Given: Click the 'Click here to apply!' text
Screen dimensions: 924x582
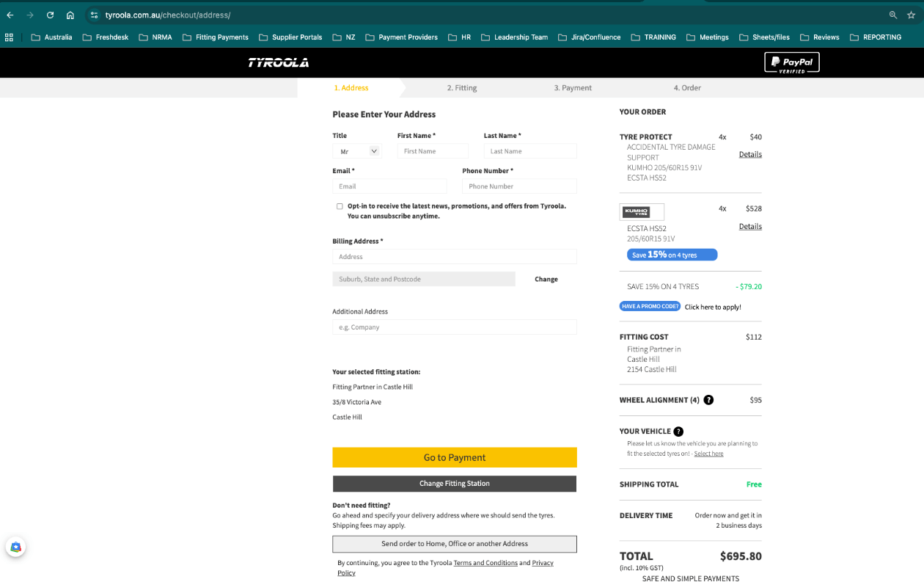Looking at the screenshot, I should [x=713, y=307].
